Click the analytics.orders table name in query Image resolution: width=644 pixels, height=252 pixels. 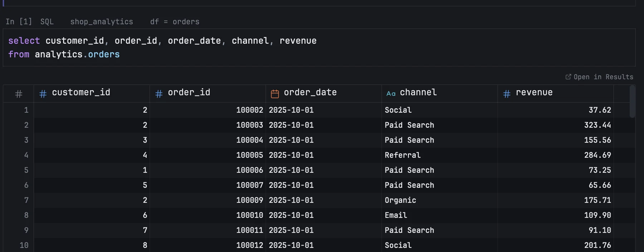tap(77, 54)
